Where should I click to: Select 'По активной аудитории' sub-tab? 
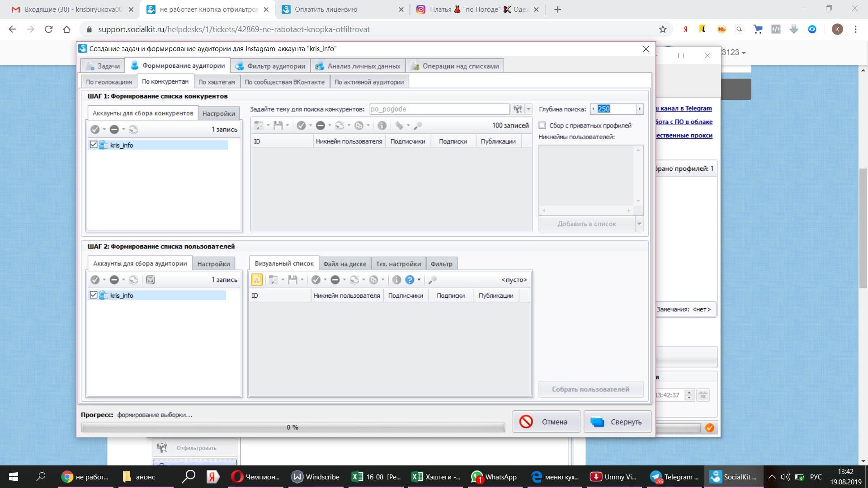(x=369, y=82)
